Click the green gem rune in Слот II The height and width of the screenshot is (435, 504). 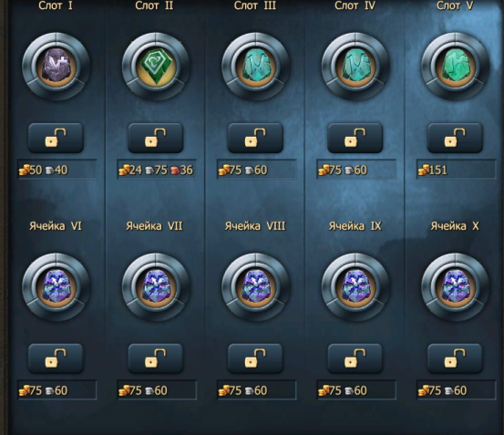[156, 67]
